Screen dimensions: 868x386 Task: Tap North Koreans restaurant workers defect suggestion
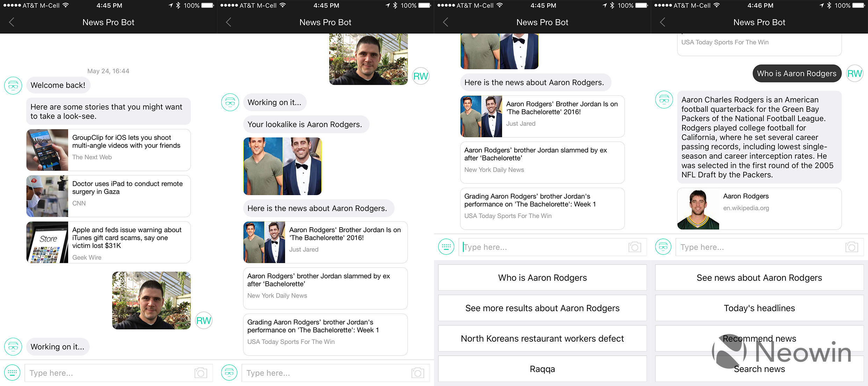pyautogui.click(x=542, y=338)
